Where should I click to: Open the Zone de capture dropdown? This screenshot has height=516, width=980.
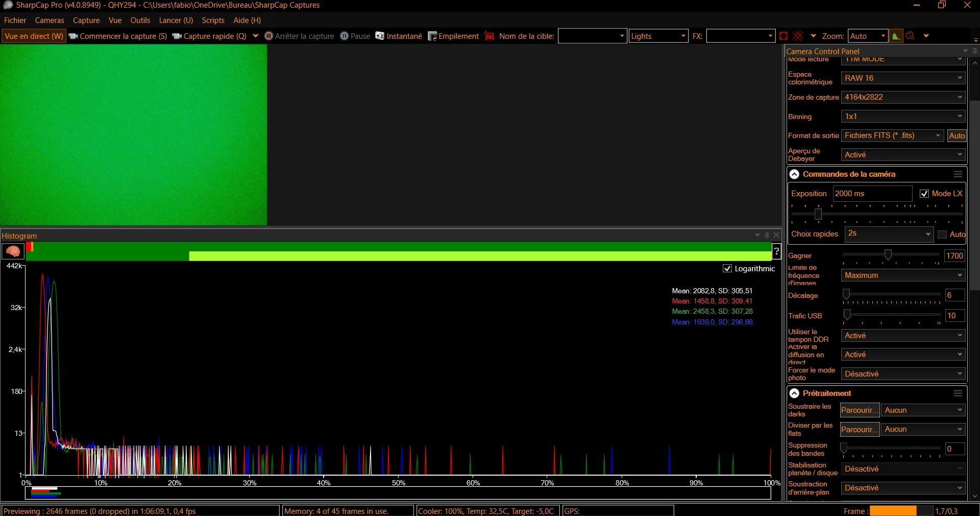(x=903, y=97)
